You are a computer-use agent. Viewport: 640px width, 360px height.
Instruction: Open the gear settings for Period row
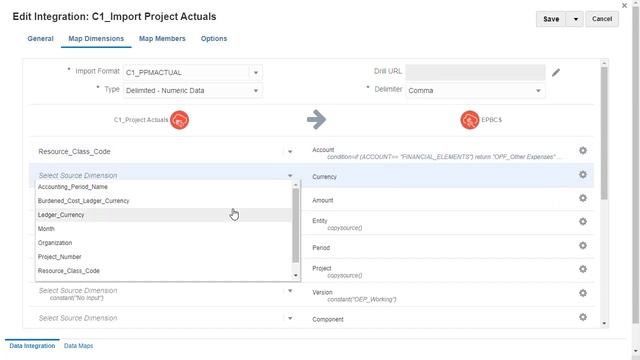(583, 246)
